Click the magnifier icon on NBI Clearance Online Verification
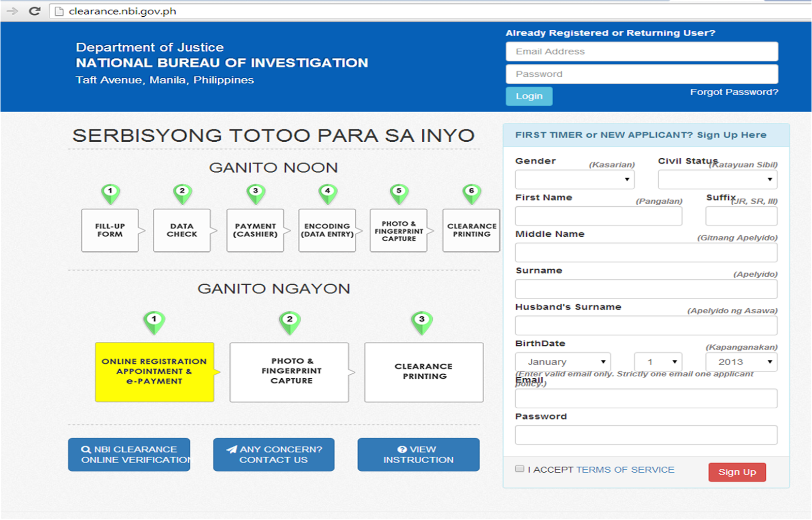 pos(86,449)
